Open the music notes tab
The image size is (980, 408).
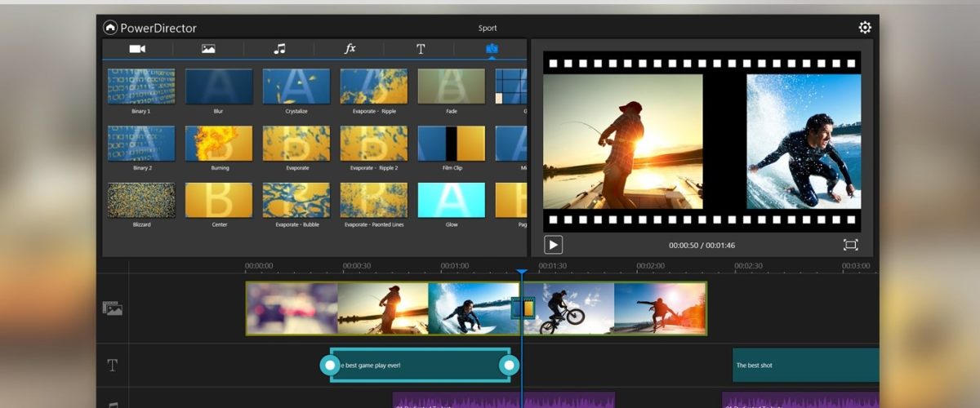279,49
